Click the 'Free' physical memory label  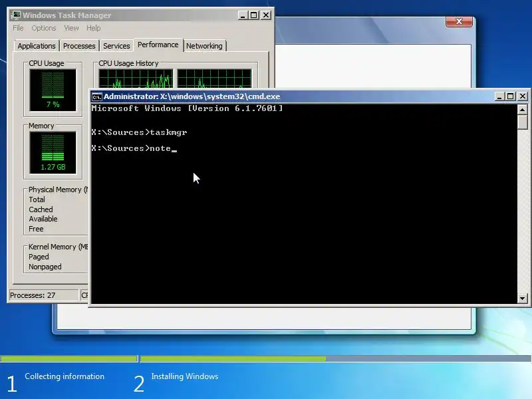(36, 229)
